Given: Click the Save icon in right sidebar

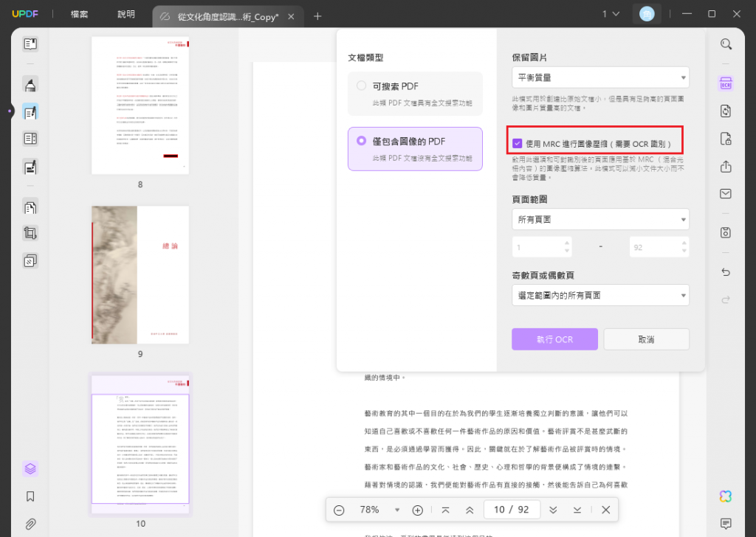Looking at the screenshot, I should click(x=726, y=232).
